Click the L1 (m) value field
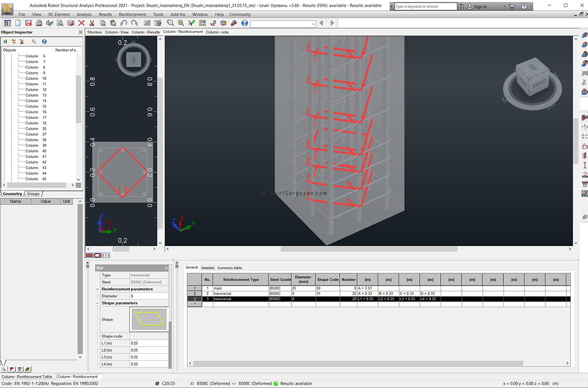 coord(149,343)
